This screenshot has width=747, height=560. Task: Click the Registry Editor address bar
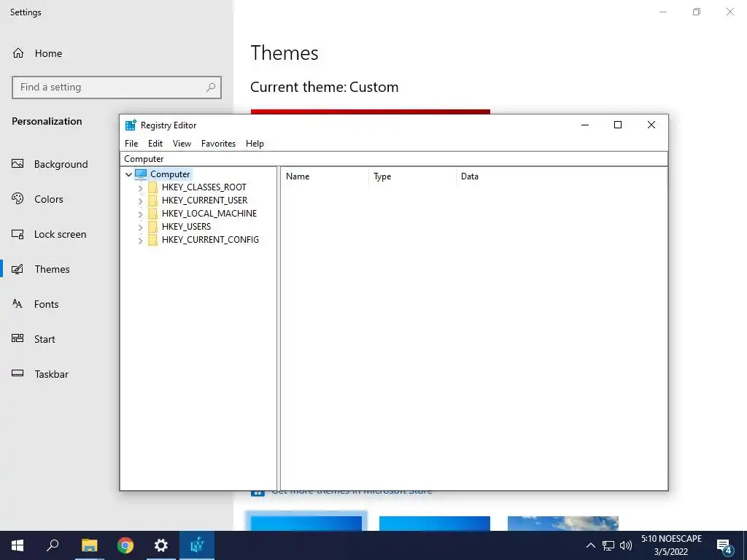(394, 158)
